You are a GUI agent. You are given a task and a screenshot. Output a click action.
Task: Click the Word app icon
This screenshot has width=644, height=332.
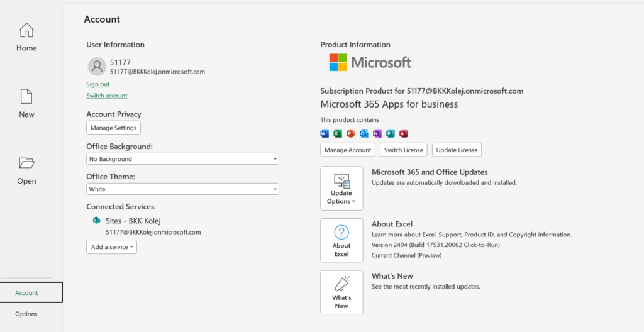tap(325, 133)
